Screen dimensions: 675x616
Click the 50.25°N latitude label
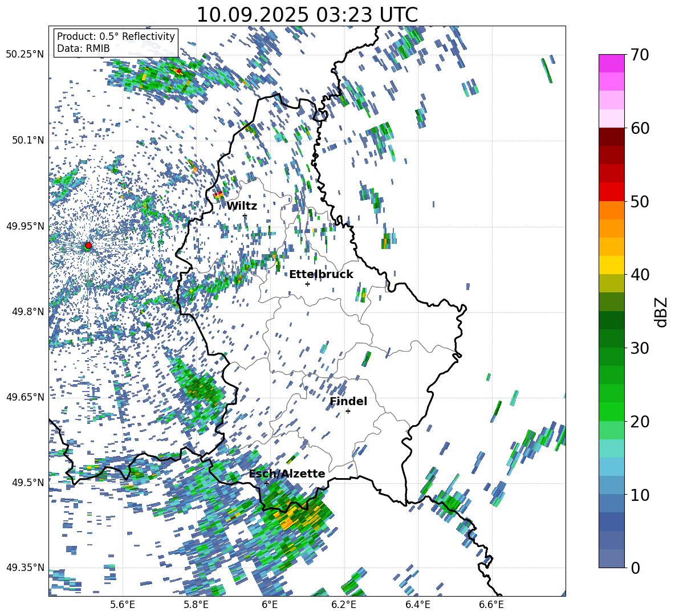[25, 55]
